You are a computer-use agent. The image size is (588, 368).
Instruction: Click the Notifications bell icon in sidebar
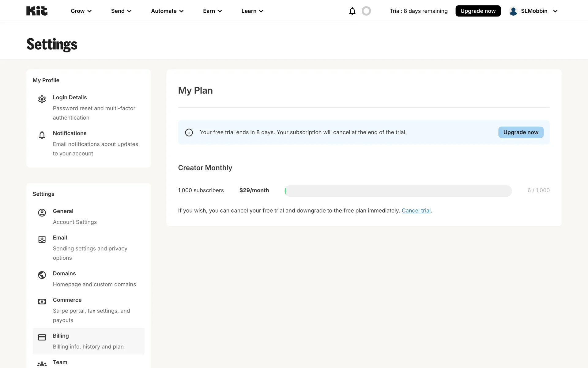pos(42,135)
